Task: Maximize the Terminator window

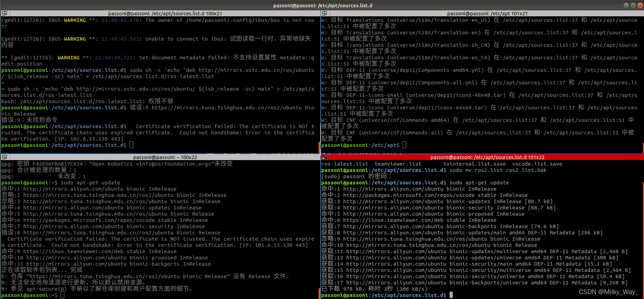Action: (x=633, y=5)
